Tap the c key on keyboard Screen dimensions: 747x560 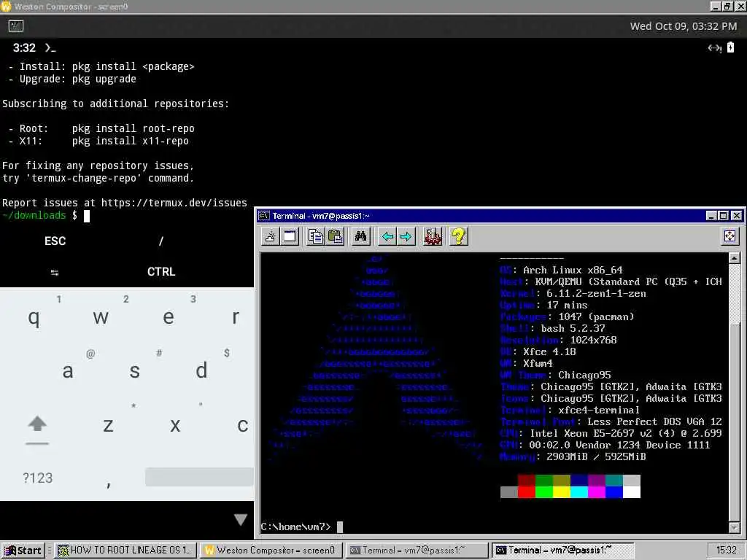click(x=242, y=425)
